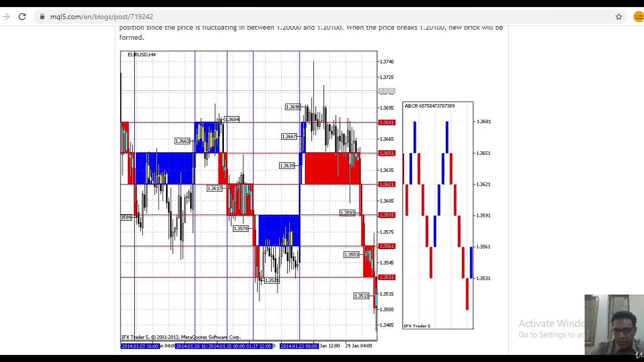This screenshot has height=362, width=644.
Task: Click the presenter webcam overlay
Action: pos(614,325)
